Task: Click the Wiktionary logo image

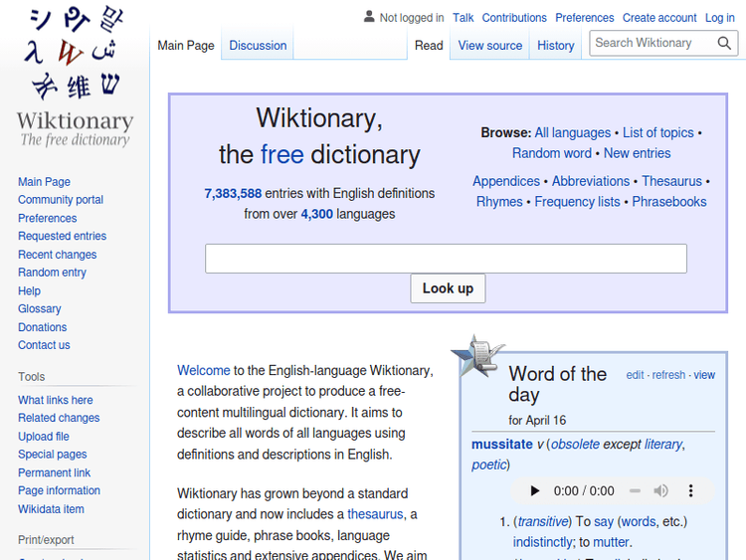Action: click(x=75, y=78)
